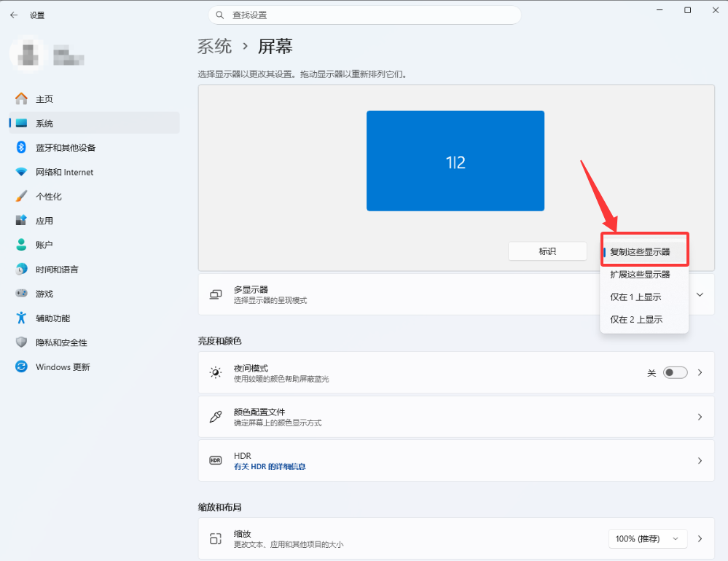Toggle the 夜间模式 night light switch
This screenshot has width=728, height=561.
point(675,372)
